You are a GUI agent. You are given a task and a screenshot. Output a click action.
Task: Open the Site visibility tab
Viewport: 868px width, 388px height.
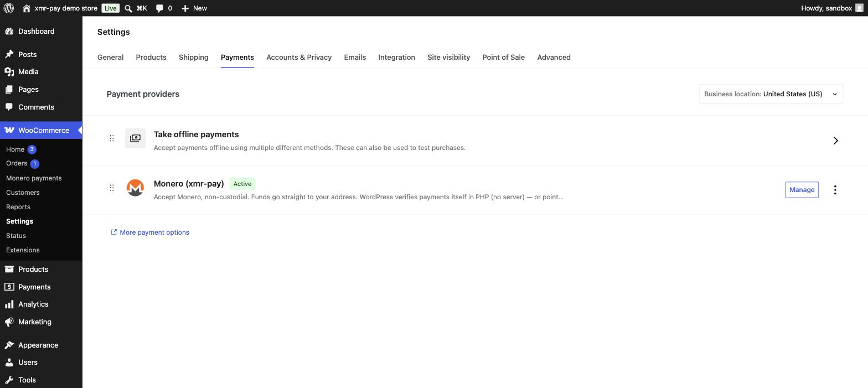coord(449,58)
